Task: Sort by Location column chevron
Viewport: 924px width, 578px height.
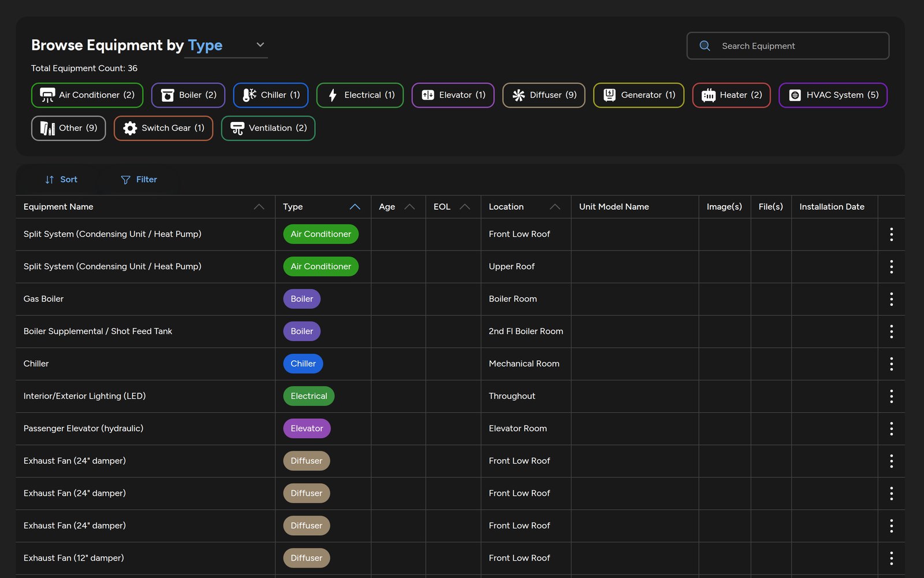Action: (x=555, y=207)
